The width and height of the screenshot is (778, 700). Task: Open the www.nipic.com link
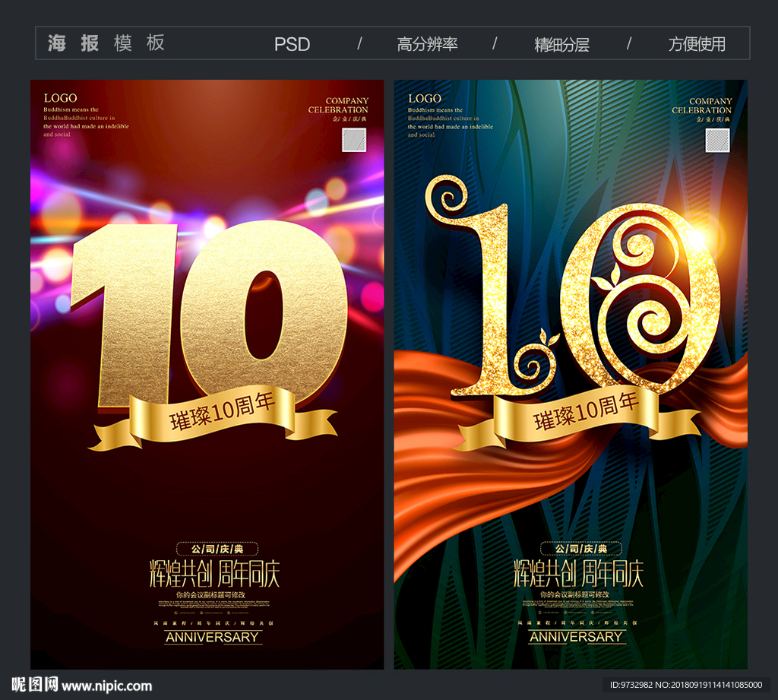tap(107, 686)
